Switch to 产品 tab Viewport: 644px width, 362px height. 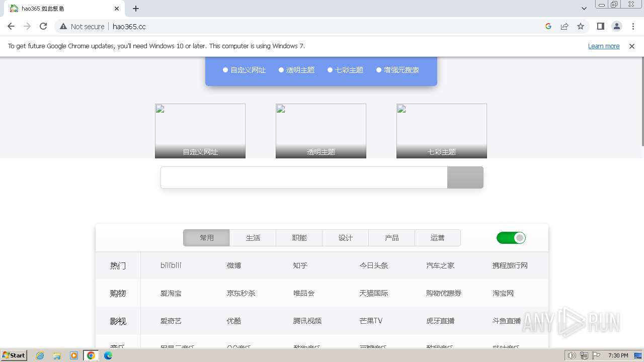[x=391, y=238]
